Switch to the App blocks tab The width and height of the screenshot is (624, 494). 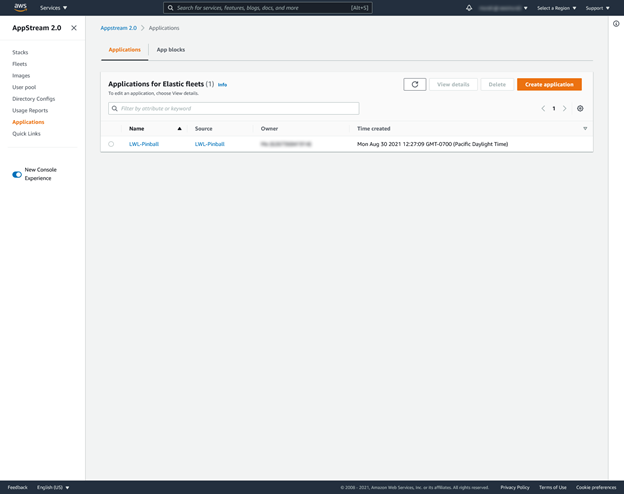[171, 50]
